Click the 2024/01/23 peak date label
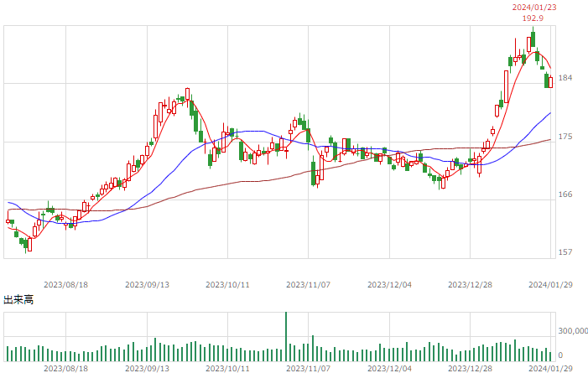The width and height of the screenshot is (588, 373). tap(534, 7)
